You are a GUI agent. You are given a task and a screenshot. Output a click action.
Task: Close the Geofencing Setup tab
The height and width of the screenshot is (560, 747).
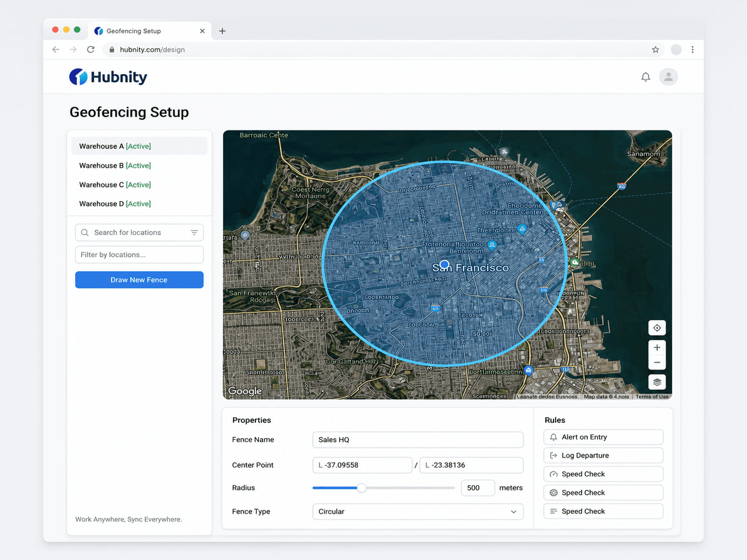(x=202, y=31)
